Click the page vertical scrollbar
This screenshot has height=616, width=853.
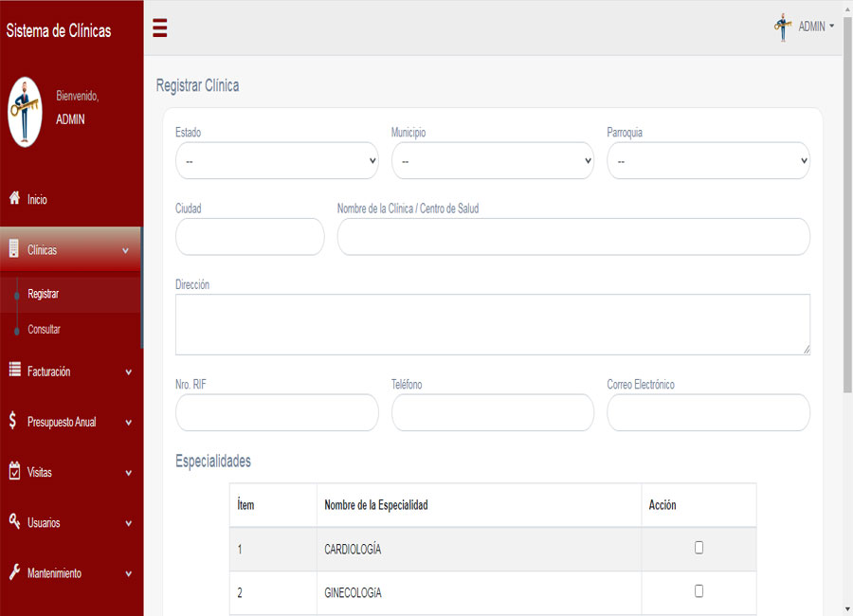[846, 284]
